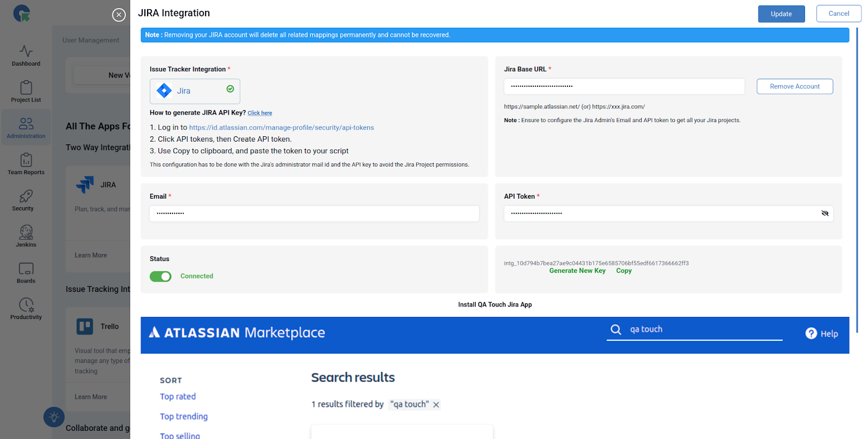Click Generate New Key link
The image size is (868, 439).
(x=577, y=271)
